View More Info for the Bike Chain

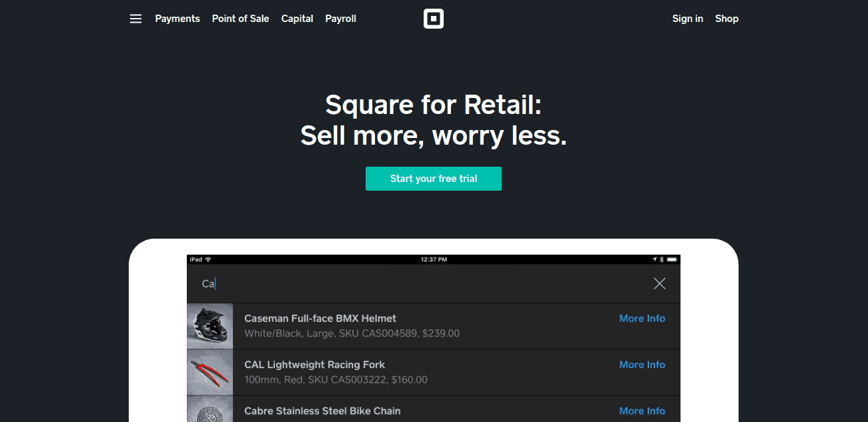coord(642,411)
